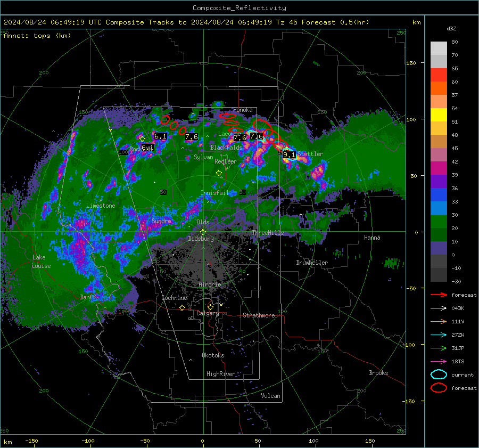Select the Okotoks town label
Screen dimensions: 479x448
coord(213,355)
